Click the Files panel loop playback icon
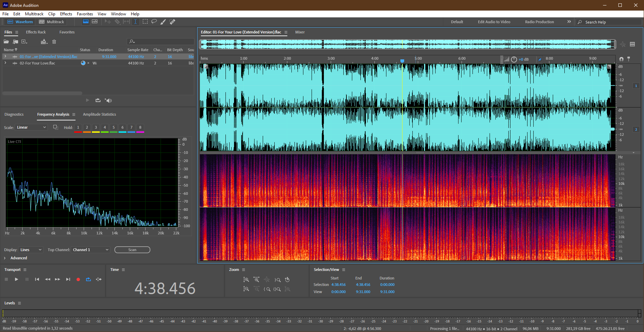 (x=98, y=100)
